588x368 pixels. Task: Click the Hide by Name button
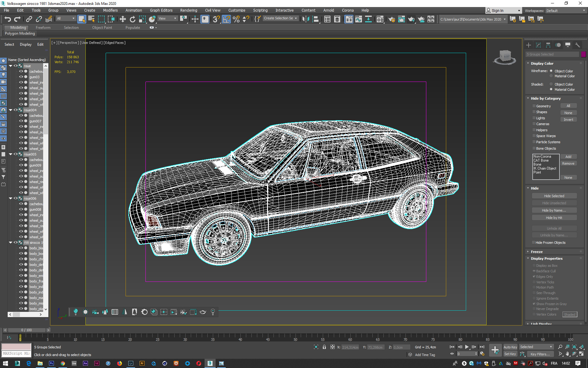[x=554, y=210]
